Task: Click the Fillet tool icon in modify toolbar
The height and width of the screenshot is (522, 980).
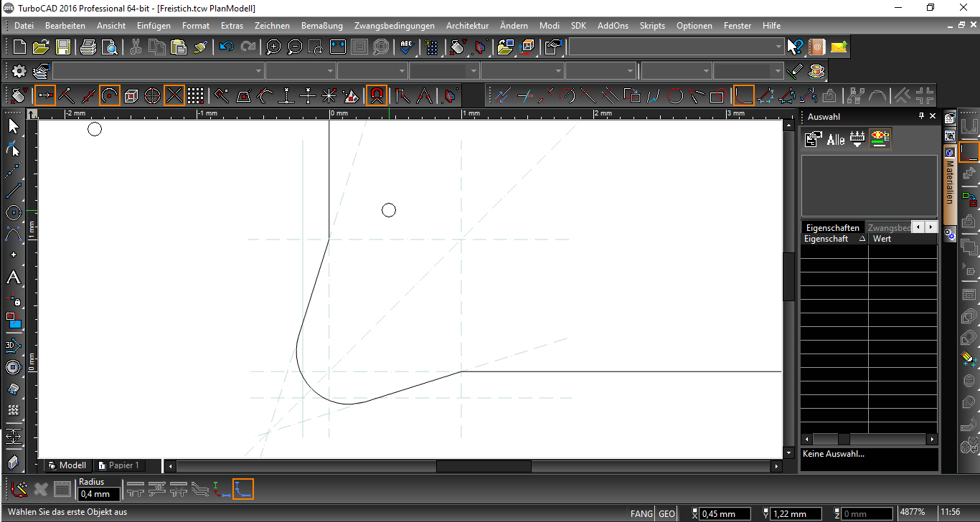Action: pos(744,95)
